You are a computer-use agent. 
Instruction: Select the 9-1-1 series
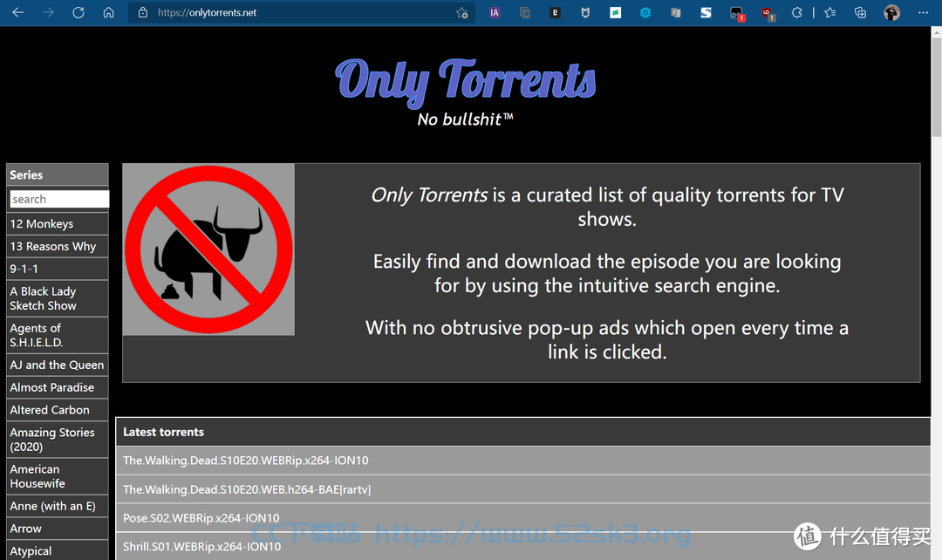57,269
